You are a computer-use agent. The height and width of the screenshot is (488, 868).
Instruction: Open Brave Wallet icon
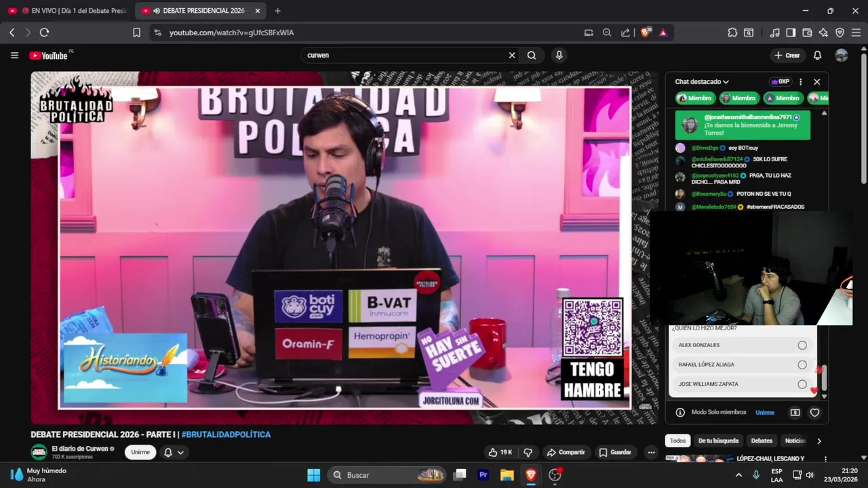click(x=807, y=33)
